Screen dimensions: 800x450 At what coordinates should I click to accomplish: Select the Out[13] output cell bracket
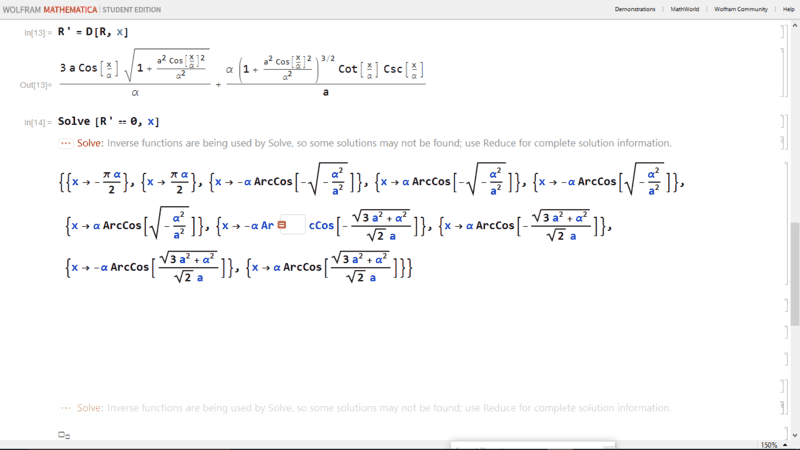pyautogui.click(x=783, y=72)
